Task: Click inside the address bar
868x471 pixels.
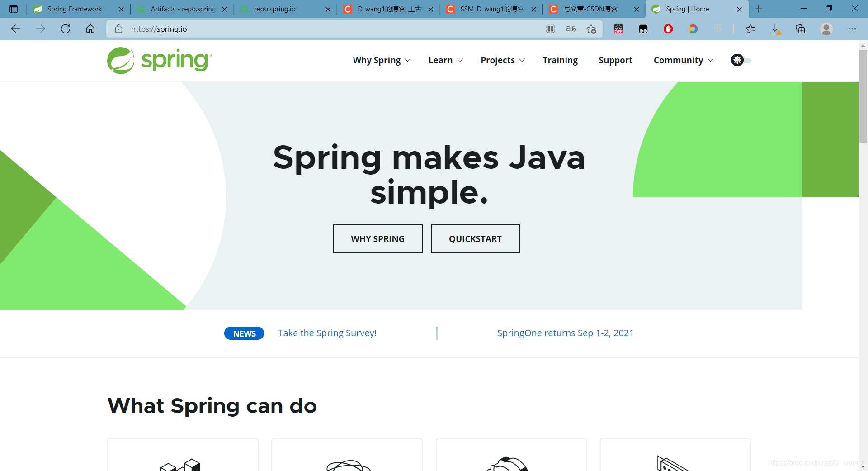Action: pyautogui.click(x=271, y=29)
